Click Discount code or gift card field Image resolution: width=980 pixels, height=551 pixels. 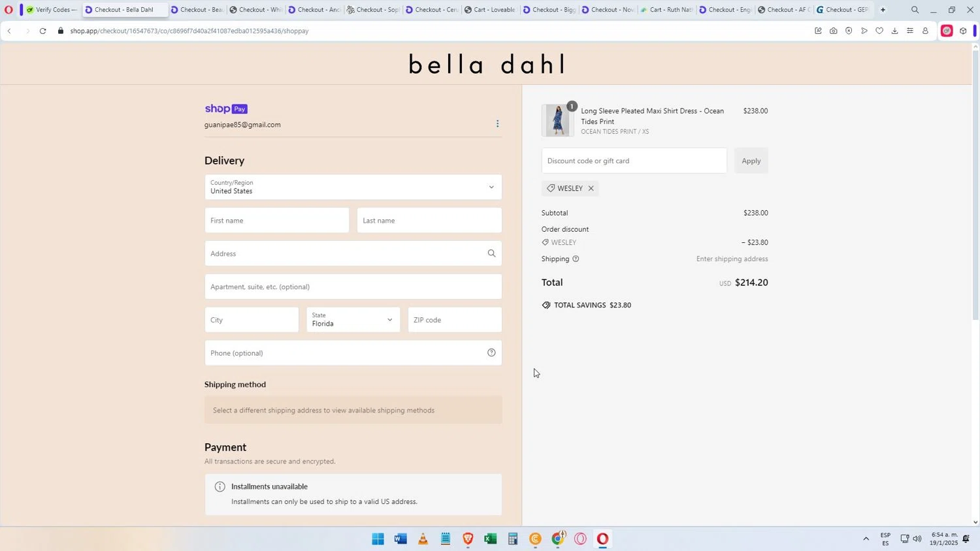[634, 161]
